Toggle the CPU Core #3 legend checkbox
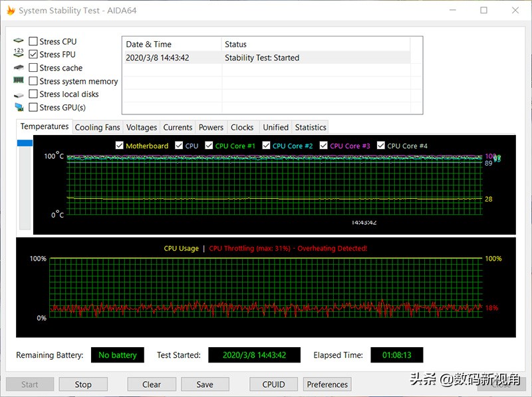This screenshot has width=532, height=397. 323,146
